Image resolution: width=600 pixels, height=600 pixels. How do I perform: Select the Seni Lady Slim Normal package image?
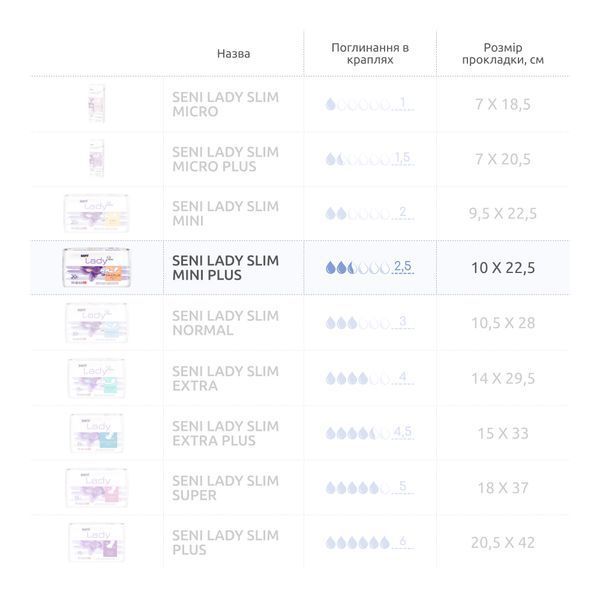(x=96, y=323)
